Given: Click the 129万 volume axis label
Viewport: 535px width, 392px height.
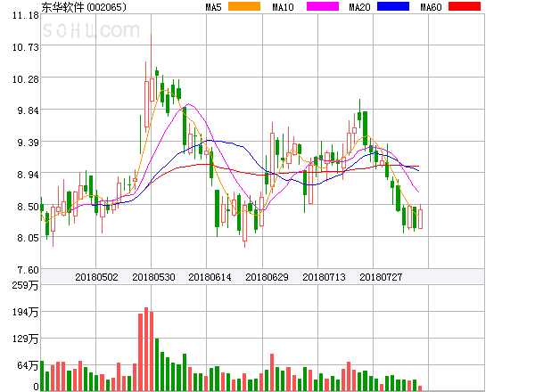Looking at the screenshot, I should pyautogui.click(x=25, y=339).
